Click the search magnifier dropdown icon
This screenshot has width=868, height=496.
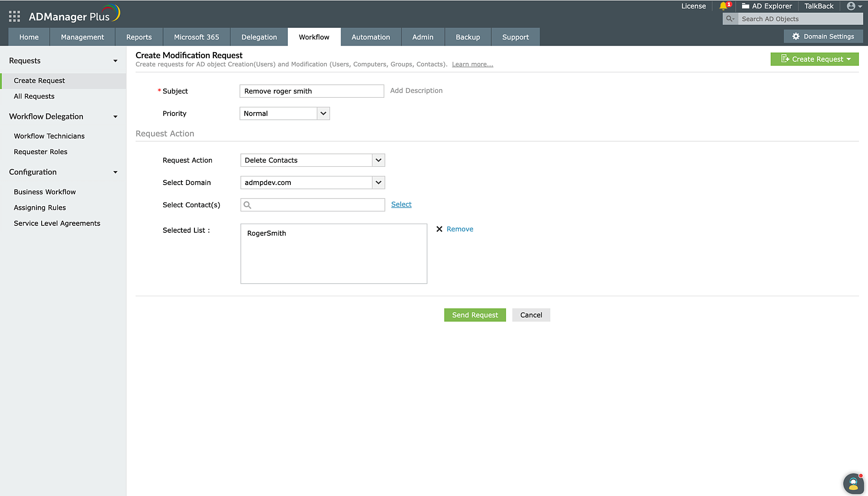(x=730, y=19)
